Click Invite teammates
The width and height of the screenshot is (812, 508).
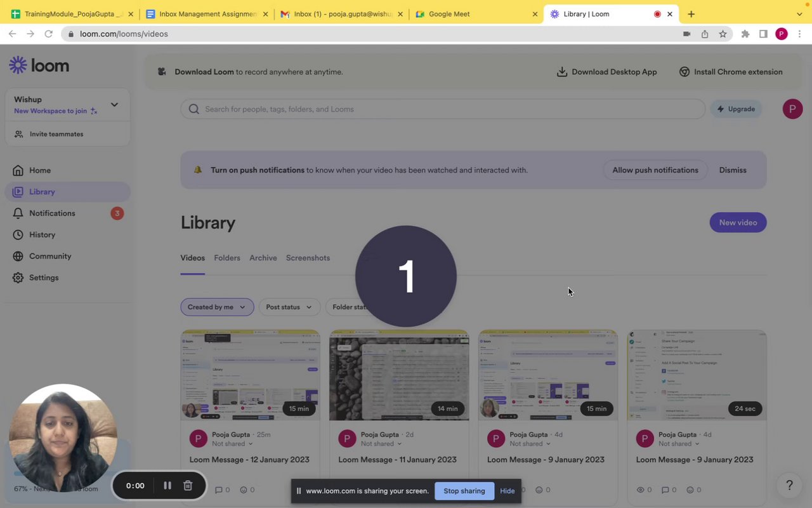(x=56, y=134)
